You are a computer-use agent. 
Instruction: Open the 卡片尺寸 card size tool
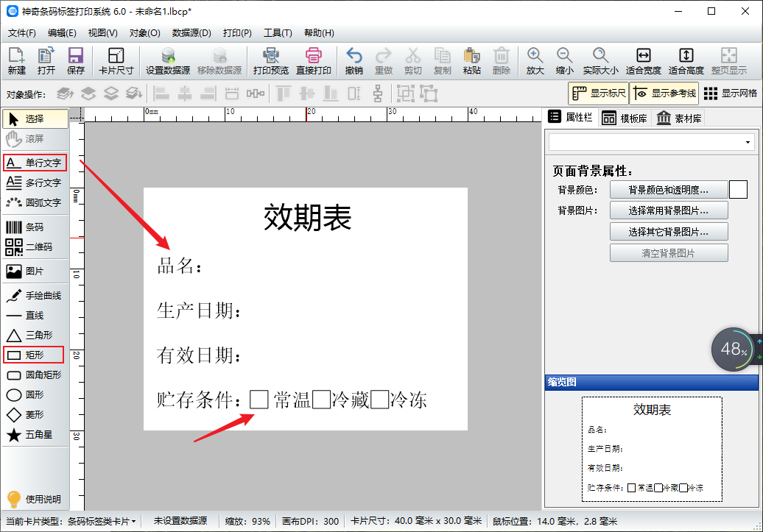[x=116, y=61]
